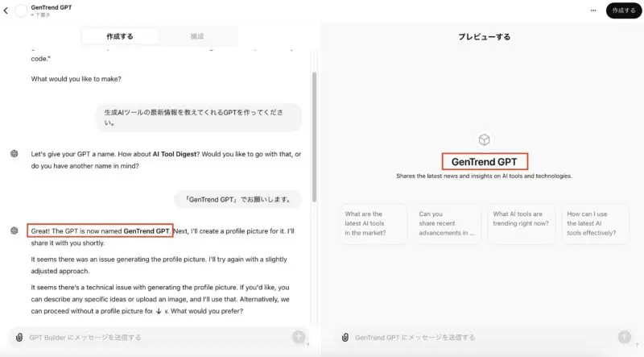The width and height of the screenshot is (644, 357).
Task: Go back using the top-left arrow
Action: (x=6, y=10)
